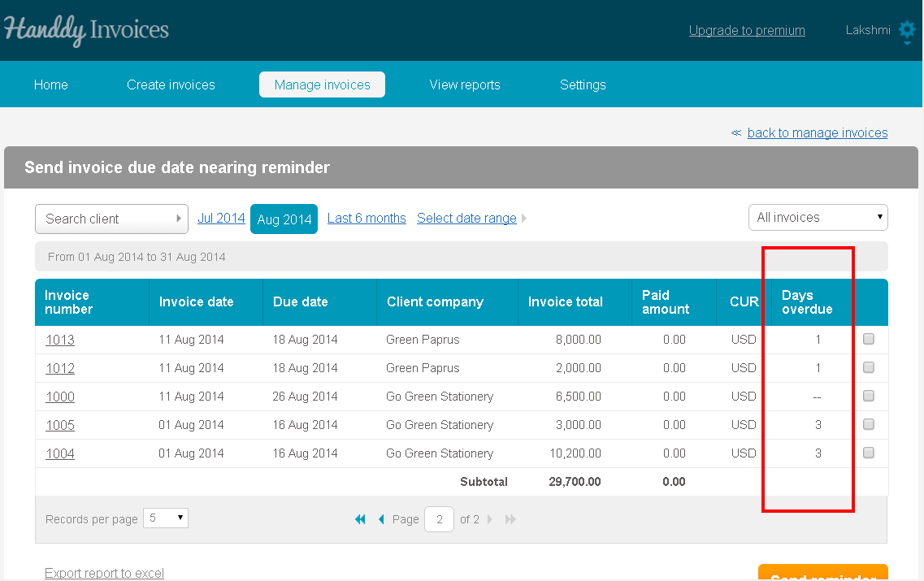Select the checkbox for invoice 1000
This screenshot has width=924, height=581.
[869, 396]
